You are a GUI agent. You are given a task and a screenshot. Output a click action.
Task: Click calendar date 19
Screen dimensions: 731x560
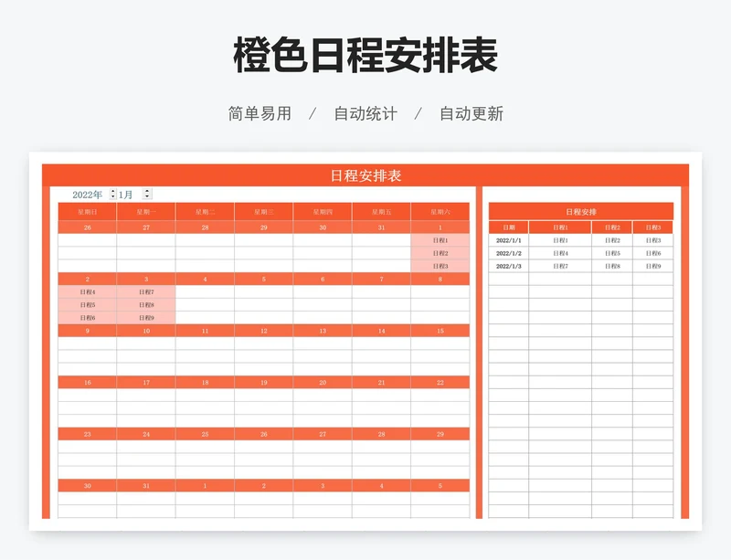[x=264, y=383]
